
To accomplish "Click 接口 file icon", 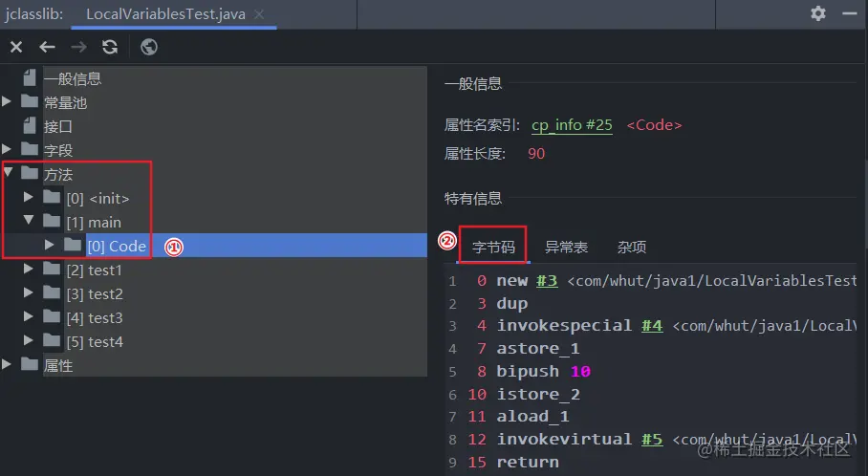I will [x=30, y=125].
